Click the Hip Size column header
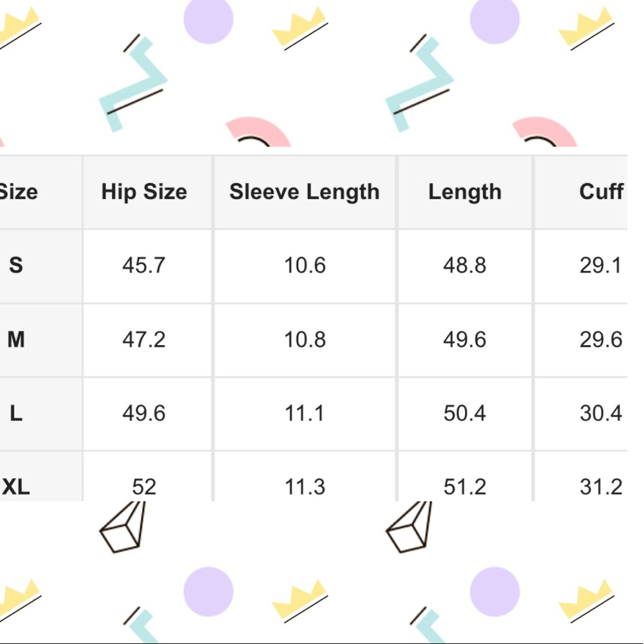 coord(144,192)
